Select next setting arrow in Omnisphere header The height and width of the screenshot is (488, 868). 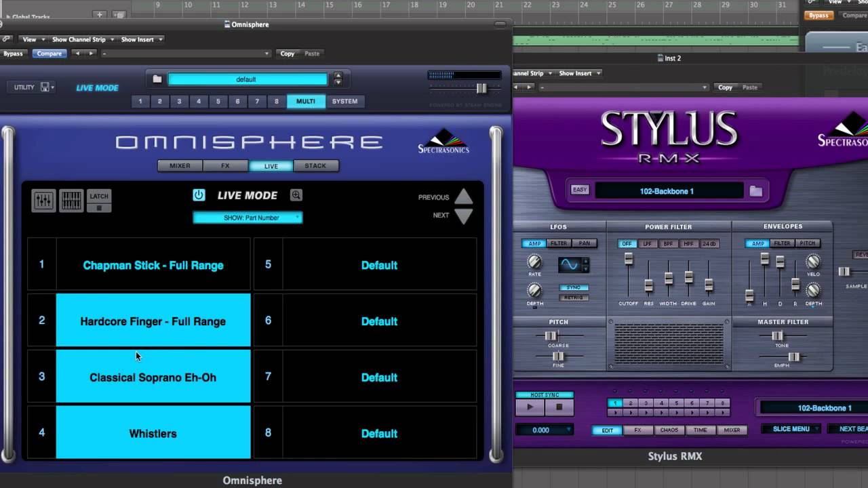click(x=92, y=54)
